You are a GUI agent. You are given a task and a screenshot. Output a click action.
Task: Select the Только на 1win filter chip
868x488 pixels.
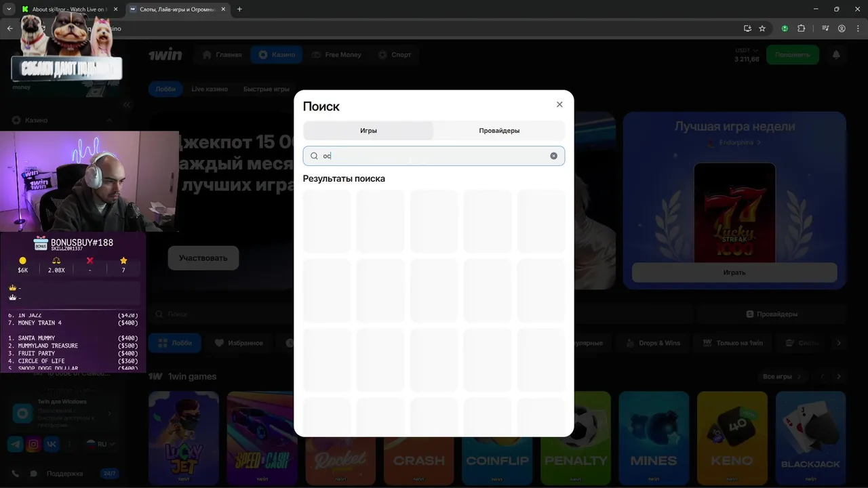coord(733,343)
